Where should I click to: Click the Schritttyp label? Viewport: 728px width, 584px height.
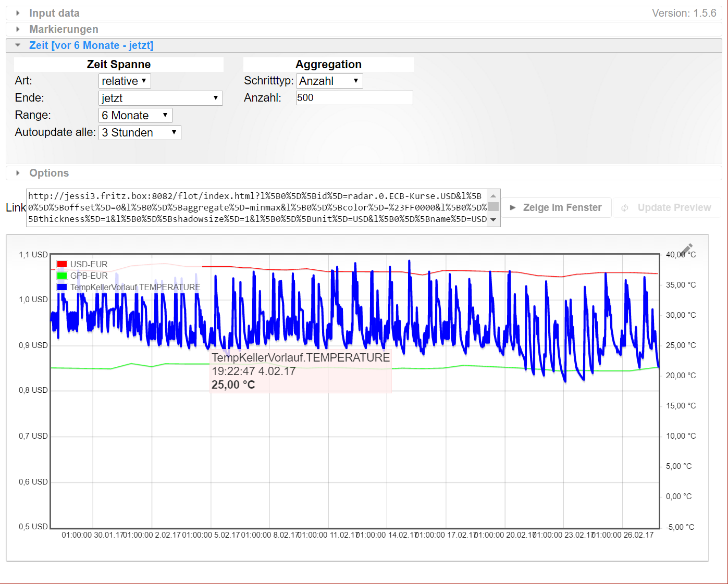click(269, 81)
